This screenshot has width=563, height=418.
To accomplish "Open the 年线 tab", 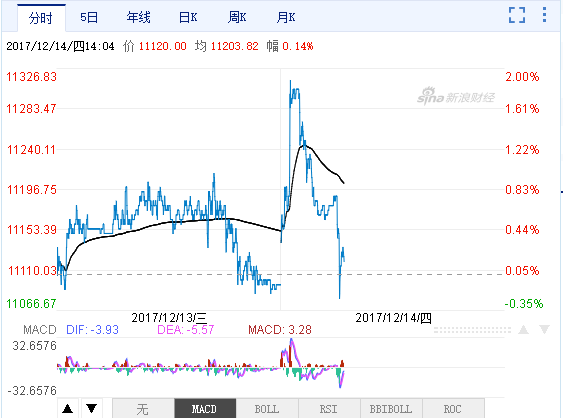I will [139, 17].
